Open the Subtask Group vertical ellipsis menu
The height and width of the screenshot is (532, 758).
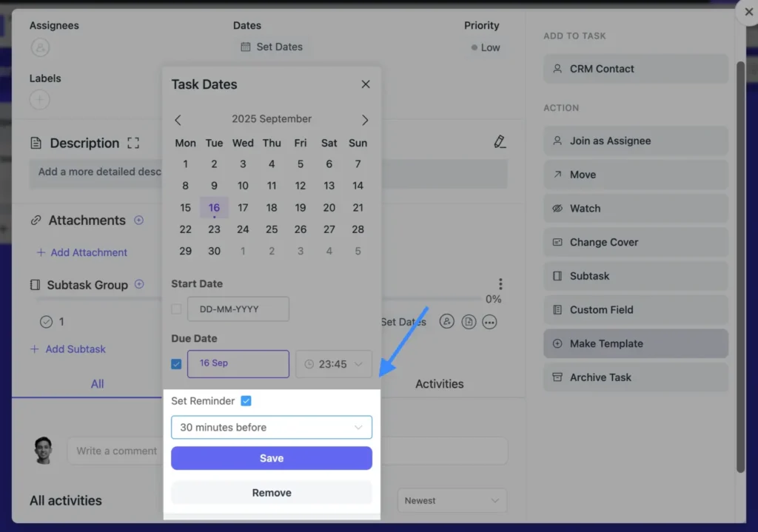pyautogui.click(x=500, y=284)
